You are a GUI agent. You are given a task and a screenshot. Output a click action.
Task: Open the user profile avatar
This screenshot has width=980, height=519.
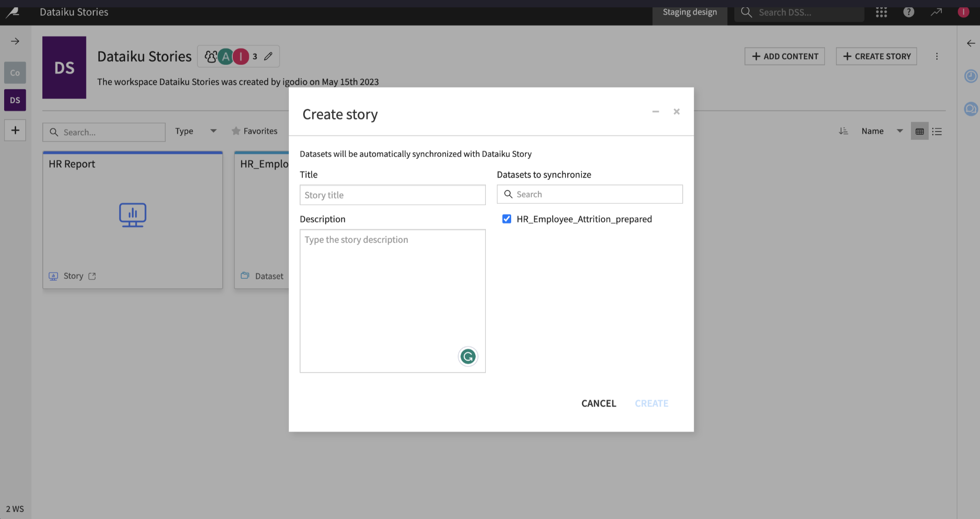[x=963, y=12]
